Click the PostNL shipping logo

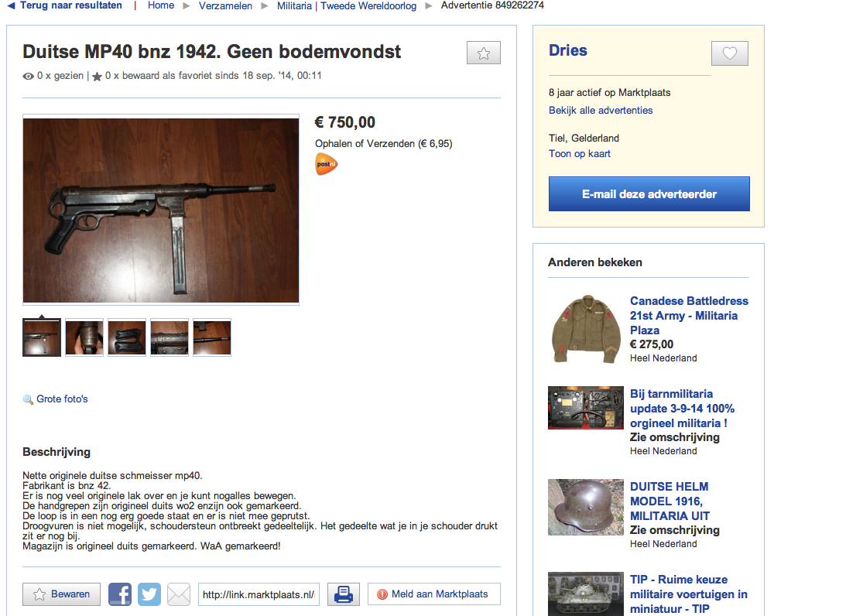click(x=326, y=164)
